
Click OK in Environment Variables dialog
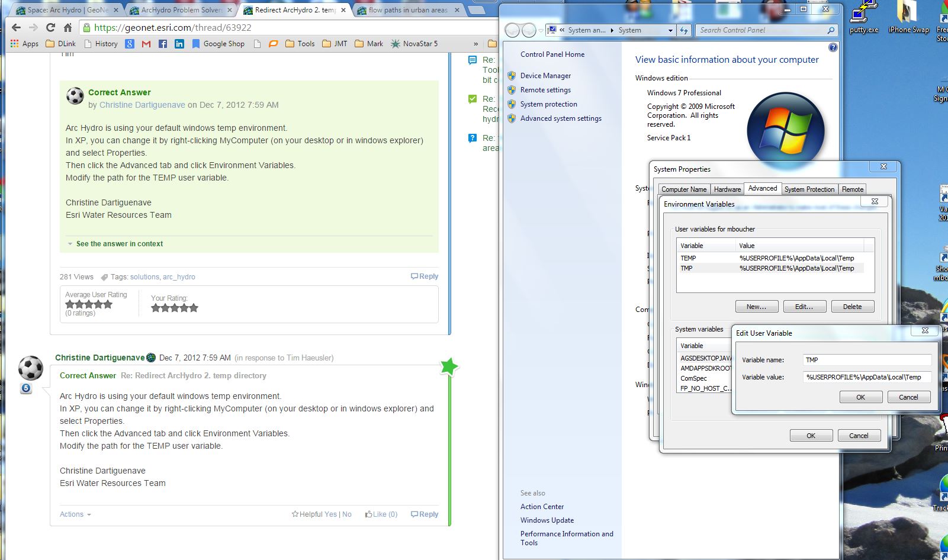coord(811,436)
